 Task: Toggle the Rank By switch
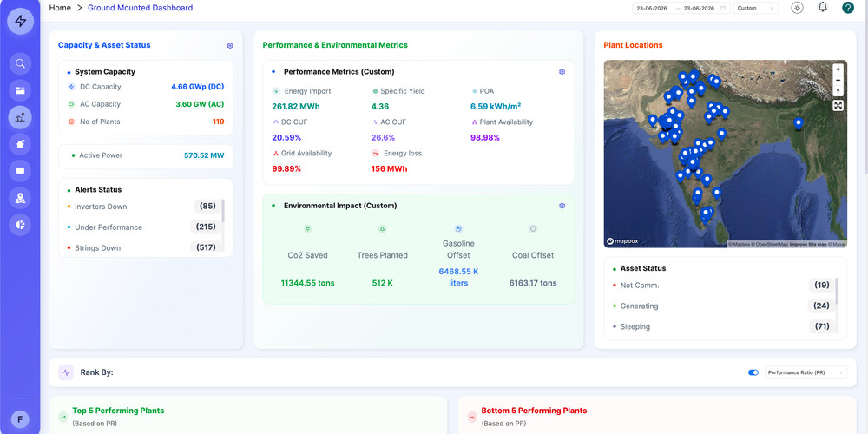[753, 372]
